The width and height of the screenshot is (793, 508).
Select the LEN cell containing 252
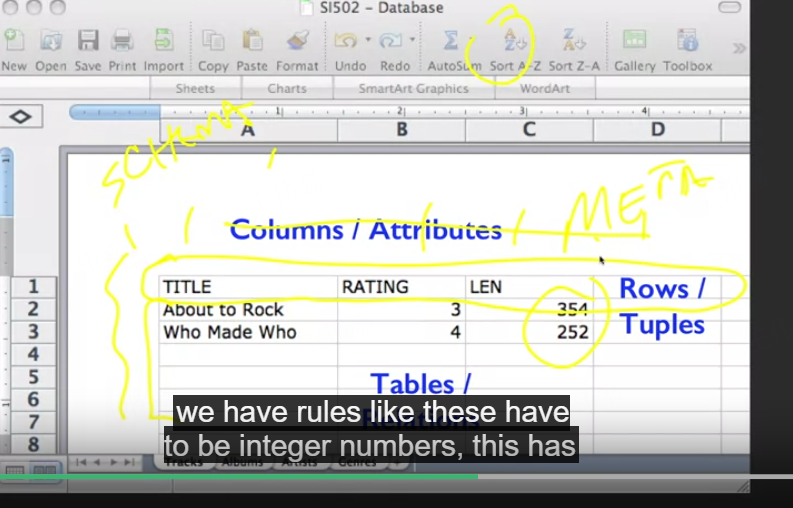[x=529, y=332]
